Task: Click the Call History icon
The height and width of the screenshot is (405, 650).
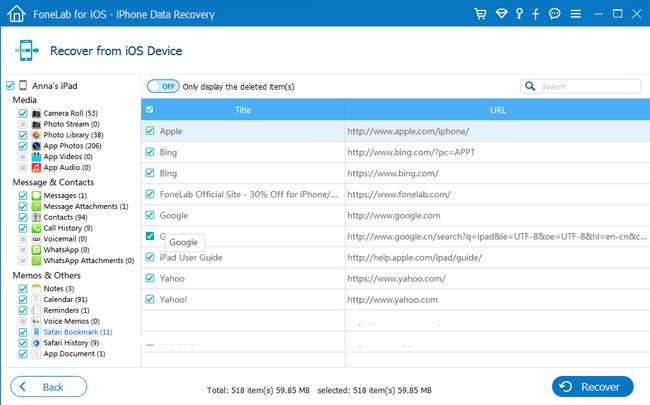Action: pos(36,228)
